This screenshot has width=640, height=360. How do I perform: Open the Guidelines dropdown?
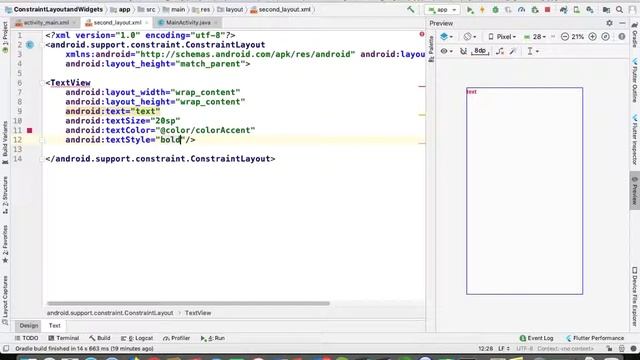(x=533, y=51)
